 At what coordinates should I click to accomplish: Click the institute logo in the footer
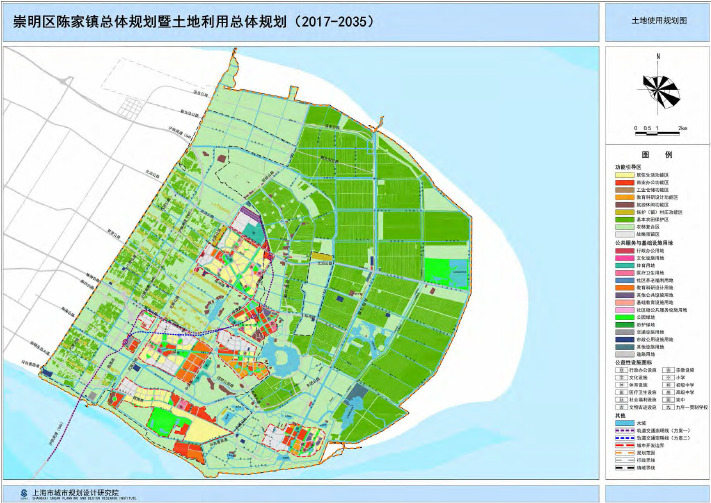click(23, 493)
